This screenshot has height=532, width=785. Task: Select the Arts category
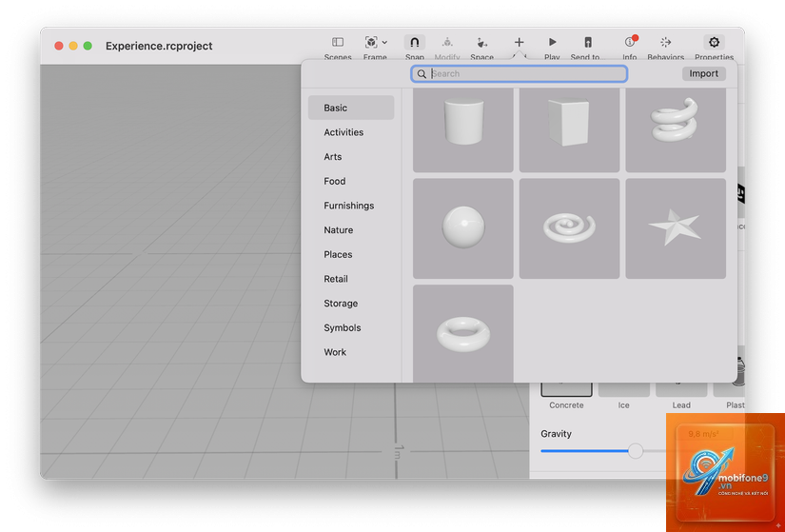click(x=351, y=157)
